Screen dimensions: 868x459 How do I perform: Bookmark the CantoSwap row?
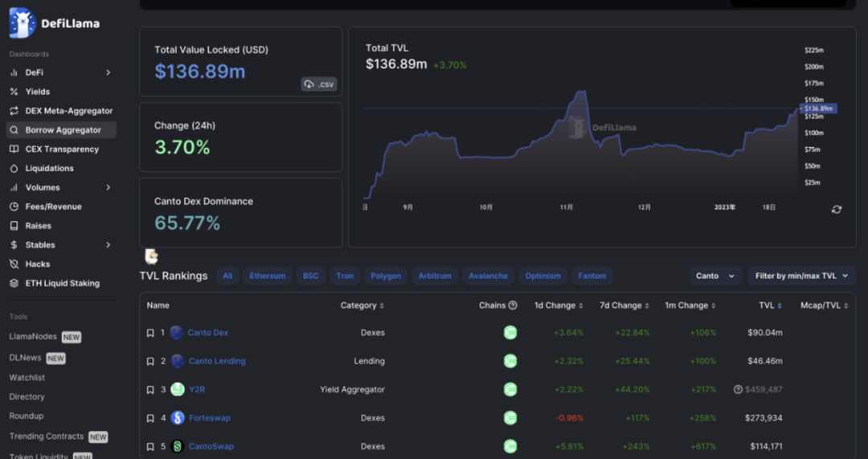(x=150, y=446)
